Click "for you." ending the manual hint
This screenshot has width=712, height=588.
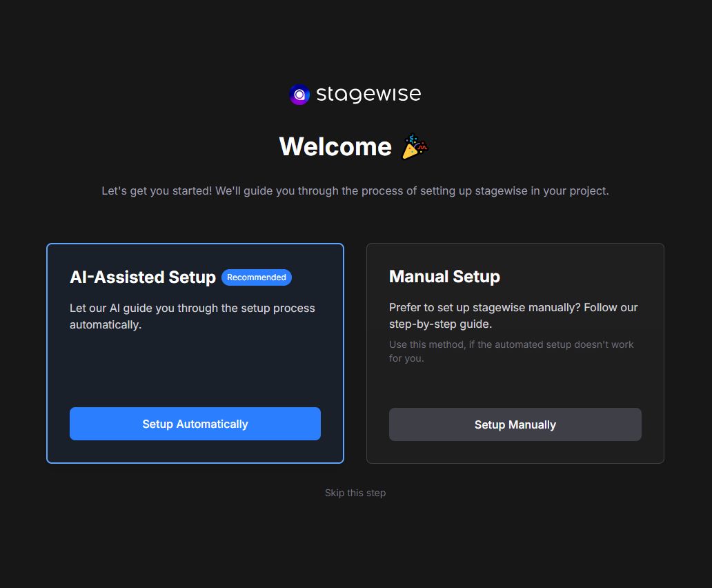(x=406, y=358)
